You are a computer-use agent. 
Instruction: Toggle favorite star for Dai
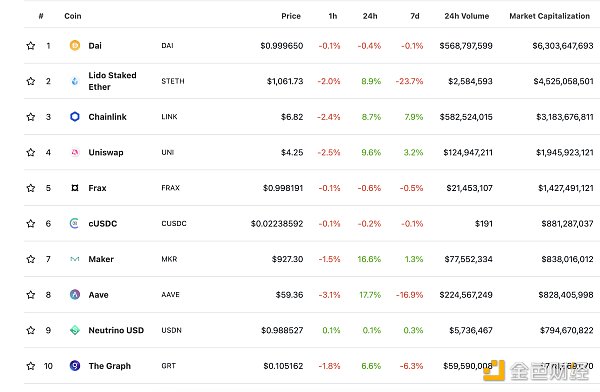click(x=31, y=46)
